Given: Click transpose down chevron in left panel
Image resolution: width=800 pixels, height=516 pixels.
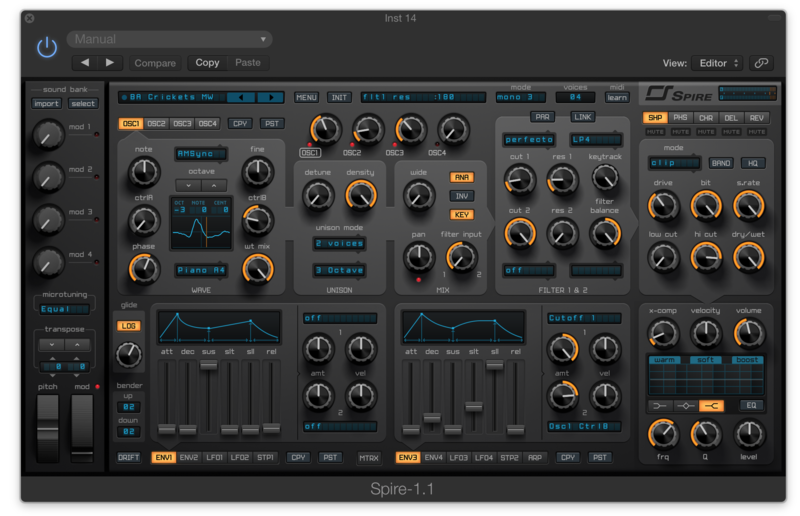Looking at the screenshot, I should point(52,345).
